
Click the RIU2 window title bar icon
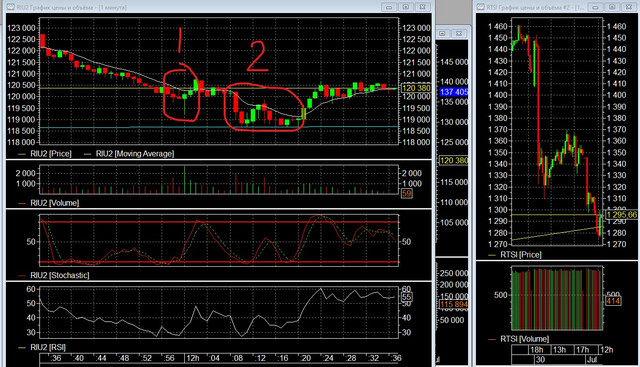click(10, 7)
